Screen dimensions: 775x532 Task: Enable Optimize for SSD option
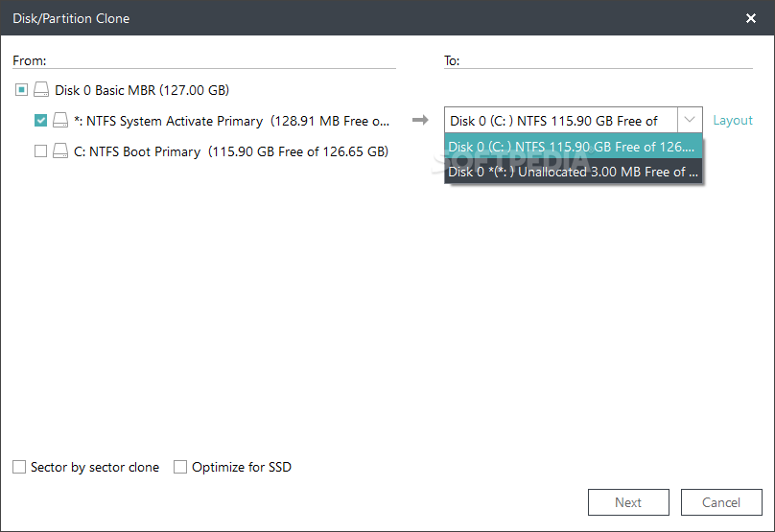click(180, 467)
